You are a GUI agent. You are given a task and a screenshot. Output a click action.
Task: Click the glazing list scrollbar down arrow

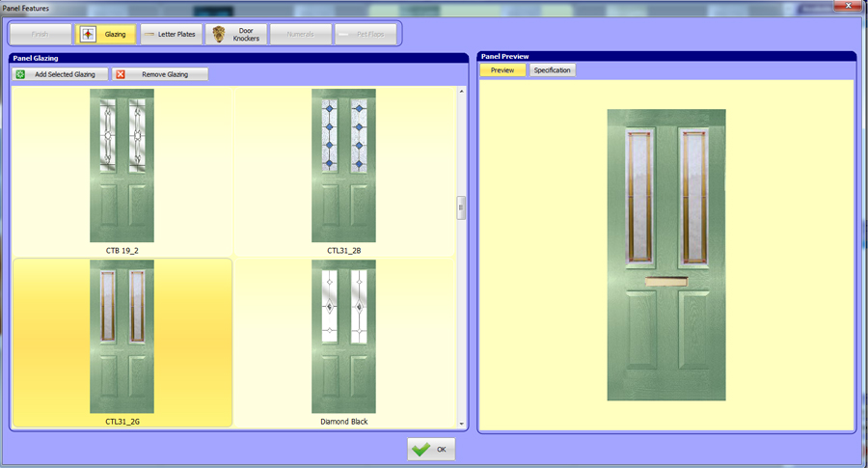coord(461,424)
